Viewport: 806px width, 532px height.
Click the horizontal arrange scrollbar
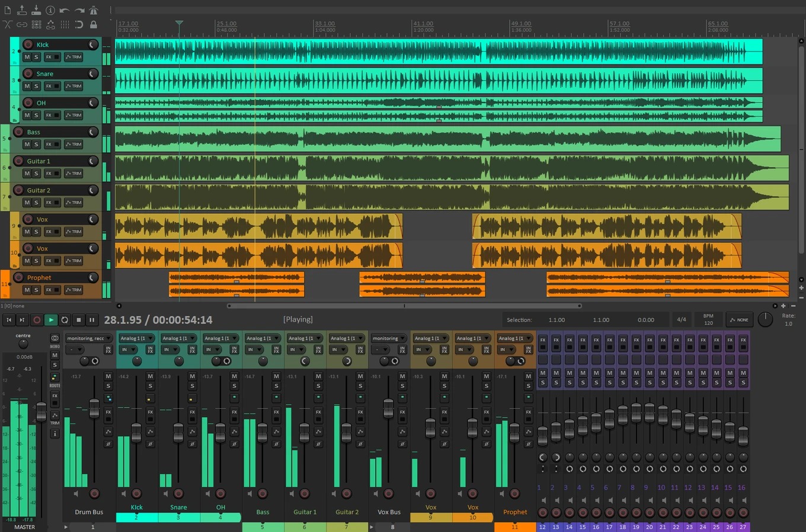405,306
